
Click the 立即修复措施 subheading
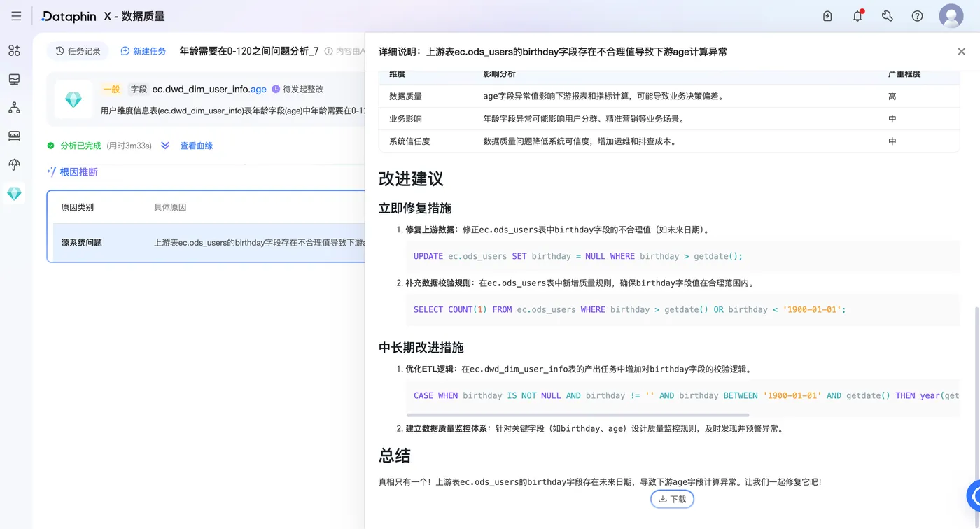415,209
